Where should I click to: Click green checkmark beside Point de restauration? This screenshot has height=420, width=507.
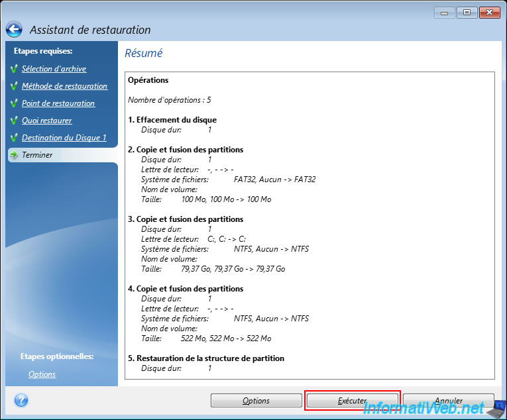[x=14, y=103]
